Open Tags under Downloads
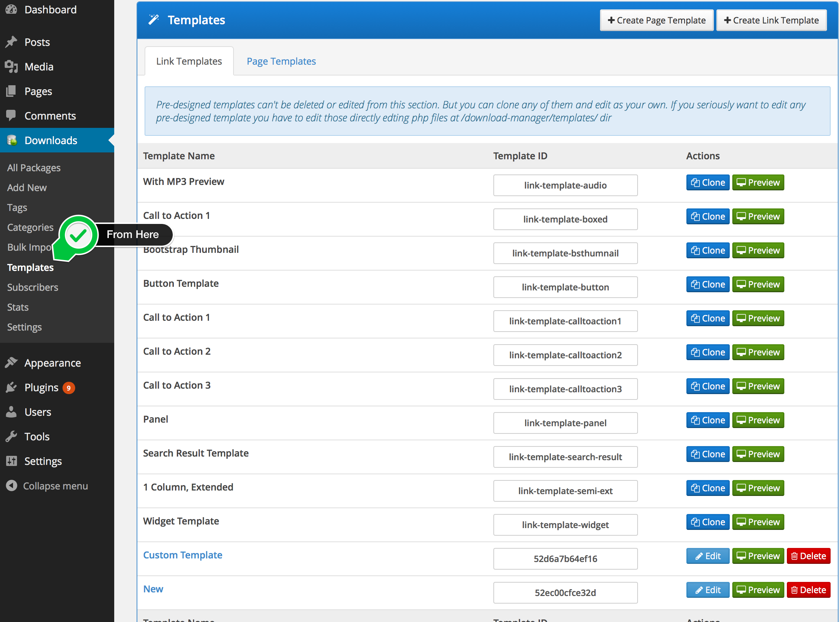The width and height of the screenshot is (840, 622). (17, 208)
